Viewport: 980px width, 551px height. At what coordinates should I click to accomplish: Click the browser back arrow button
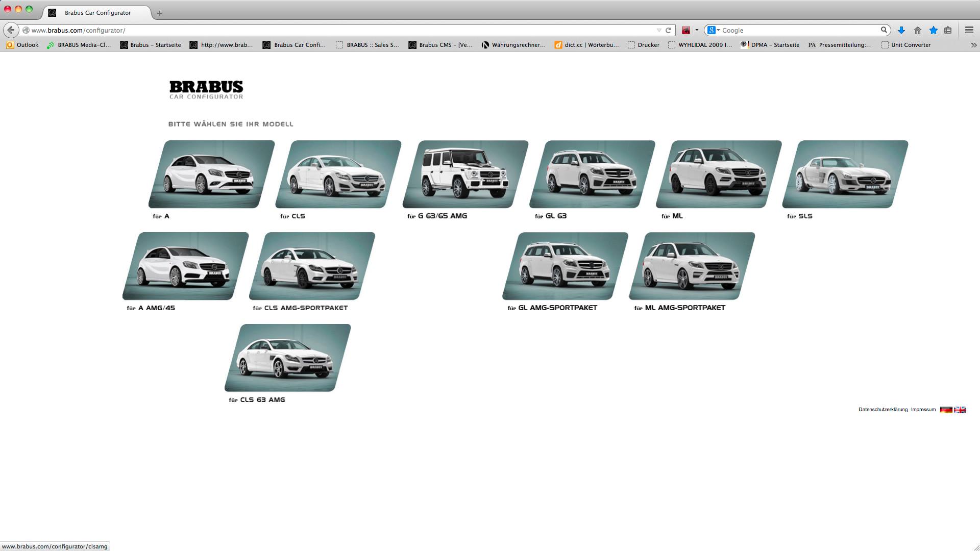[11, 30]
